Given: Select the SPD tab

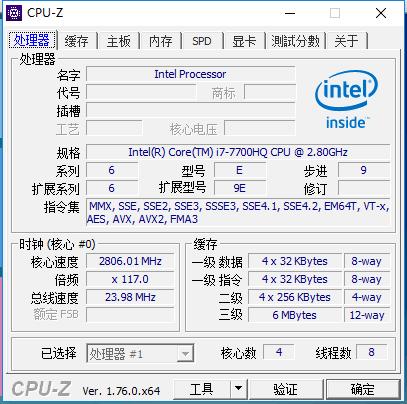Looking at the screenshot, I should tap(202, 41).
